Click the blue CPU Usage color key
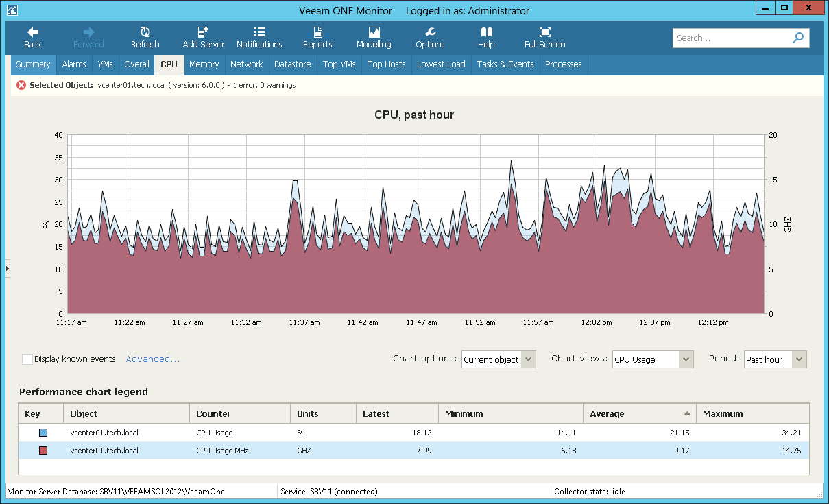829x504 pixels. coord(43,433)
